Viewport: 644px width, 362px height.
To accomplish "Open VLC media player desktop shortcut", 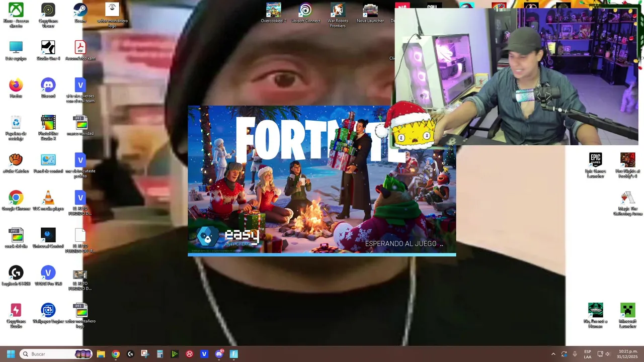I will 48,201.
